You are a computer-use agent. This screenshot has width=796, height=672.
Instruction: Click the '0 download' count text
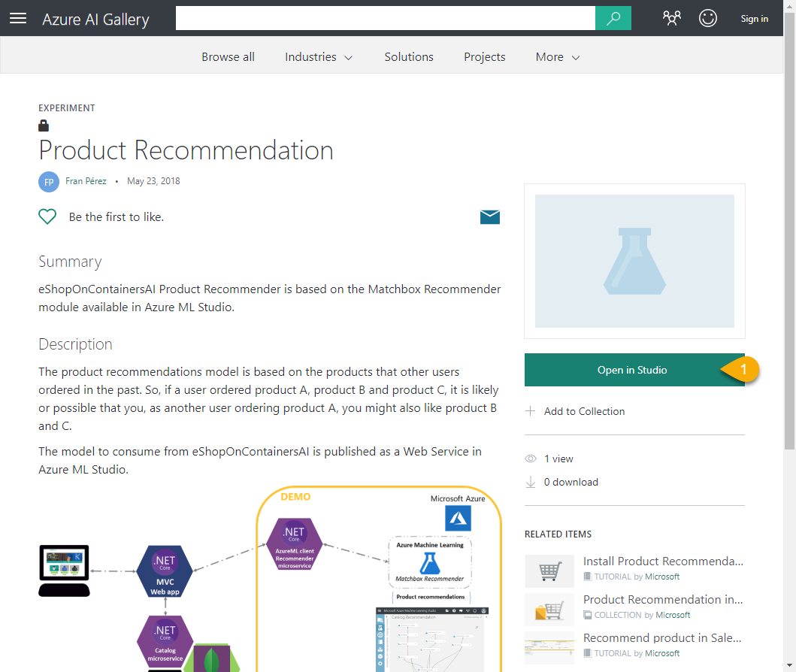[x=571, y=482]
